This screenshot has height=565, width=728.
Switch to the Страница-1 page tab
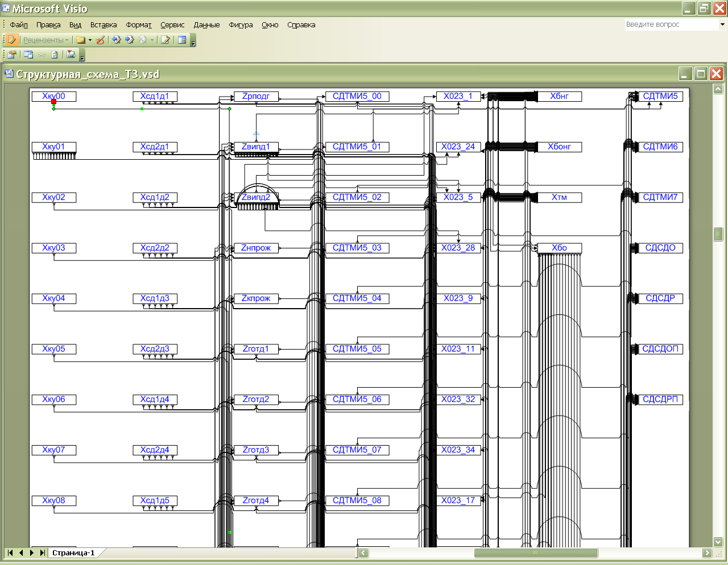click(x=73, y=552)
